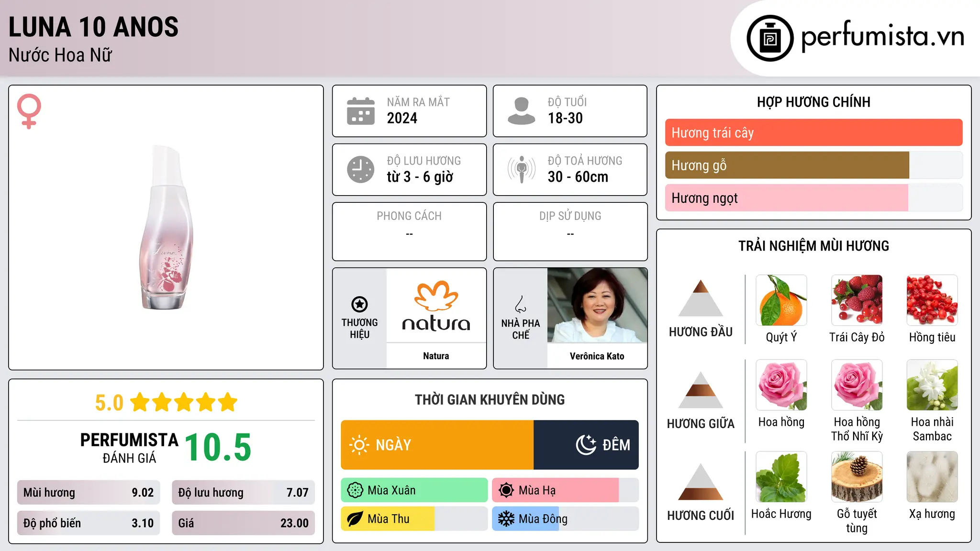Select the Quýt Ý mandarin note image

(781, 300)
